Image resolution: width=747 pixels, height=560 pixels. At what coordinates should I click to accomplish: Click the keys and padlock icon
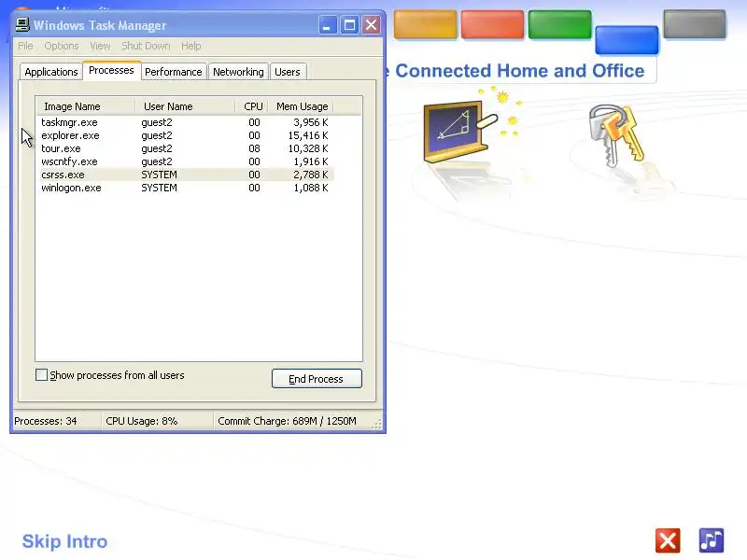616,135
